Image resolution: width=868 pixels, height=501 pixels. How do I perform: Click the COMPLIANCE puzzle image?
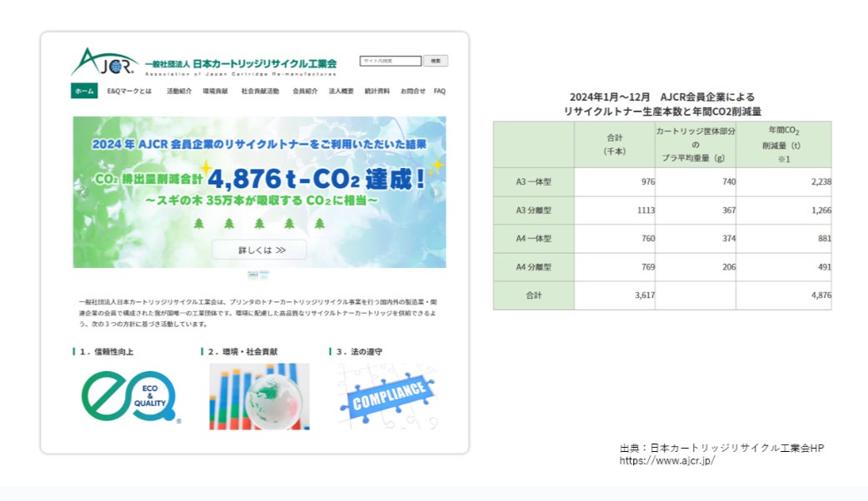(x=387, y=396)
